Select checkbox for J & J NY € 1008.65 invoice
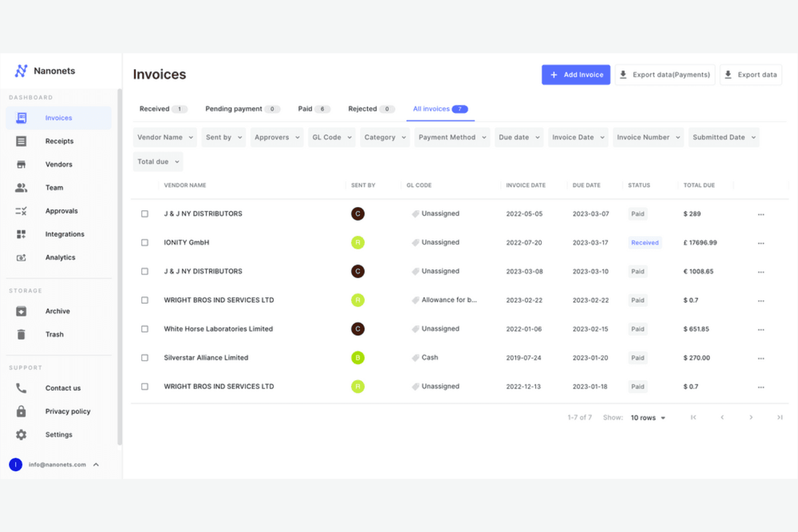798x532 pixels. pyautogui.click(x=145, y=271)
